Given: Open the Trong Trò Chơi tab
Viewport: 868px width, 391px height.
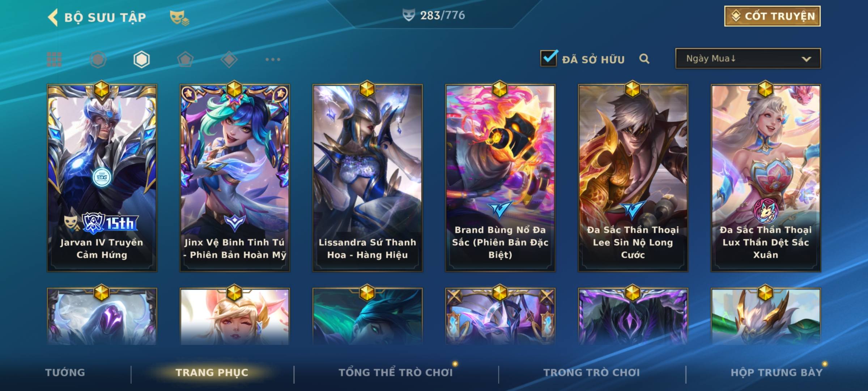Looking at the screenshot, I should [592, 372].
